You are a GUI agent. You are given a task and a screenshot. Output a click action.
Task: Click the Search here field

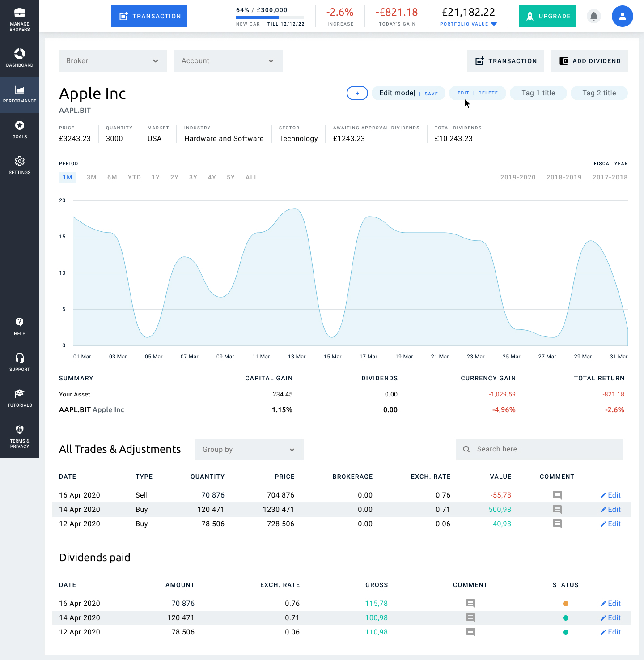539,449
